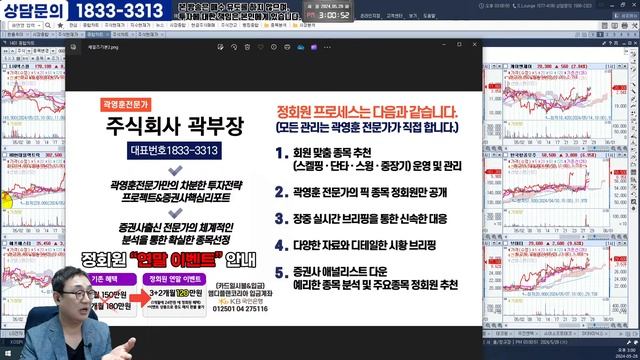Open the [1d] period selector on top right chart
640x360 pixels.
click(x=611, y=66)
